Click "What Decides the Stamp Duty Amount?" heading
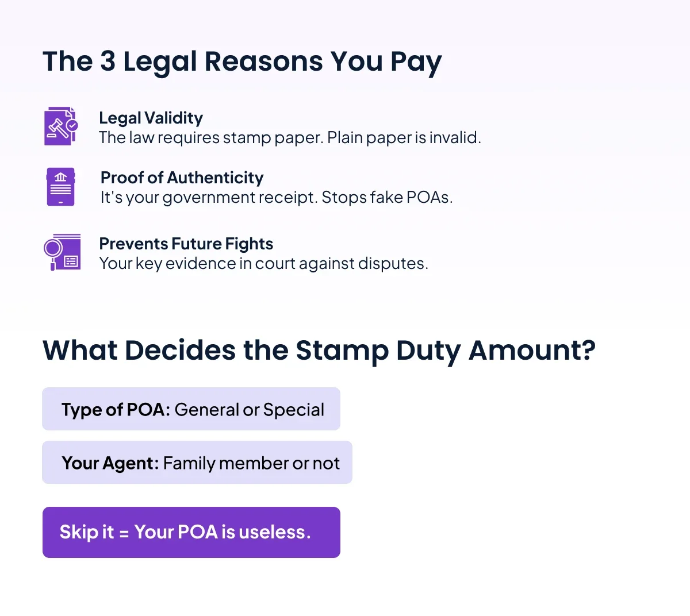Image resolution: width=690 pixels, height=616 pixels. click(319, 350)
